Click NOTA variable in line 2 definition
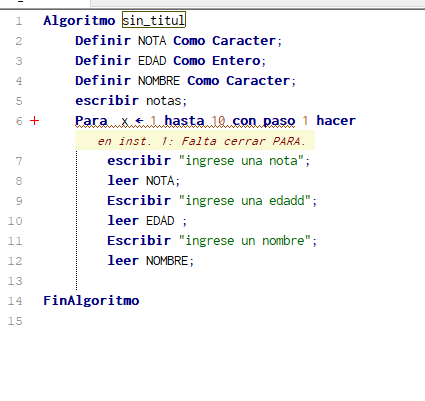 (152, 41)
